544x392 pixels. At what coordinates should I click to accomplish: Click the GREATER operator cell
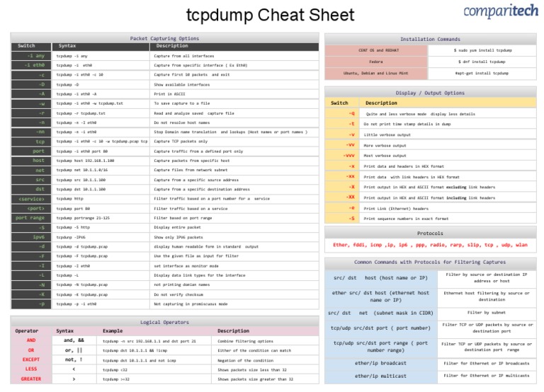point(31,379)
